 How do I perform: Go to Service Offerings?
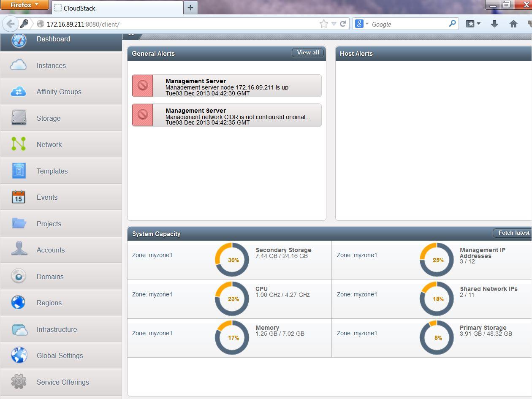click(61, 382)
